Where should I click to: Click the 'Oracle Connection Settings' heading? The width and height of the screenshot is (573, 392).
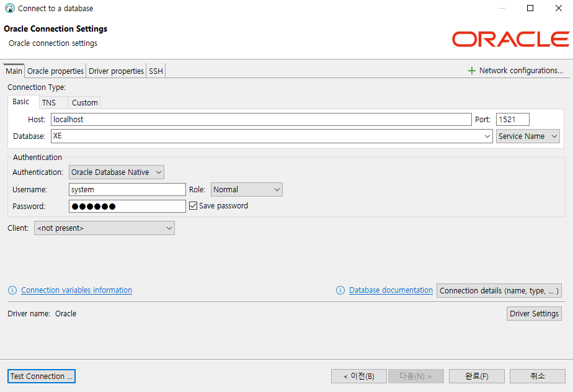[56, 29]
